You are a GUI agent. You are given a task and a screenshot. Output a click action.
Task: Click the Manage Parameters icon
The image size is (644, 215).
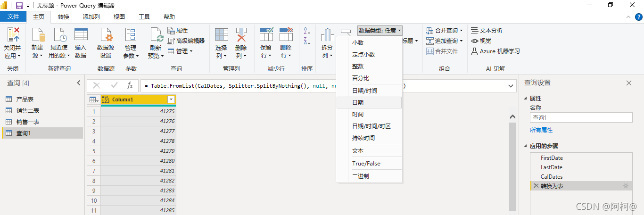(130, 35)
